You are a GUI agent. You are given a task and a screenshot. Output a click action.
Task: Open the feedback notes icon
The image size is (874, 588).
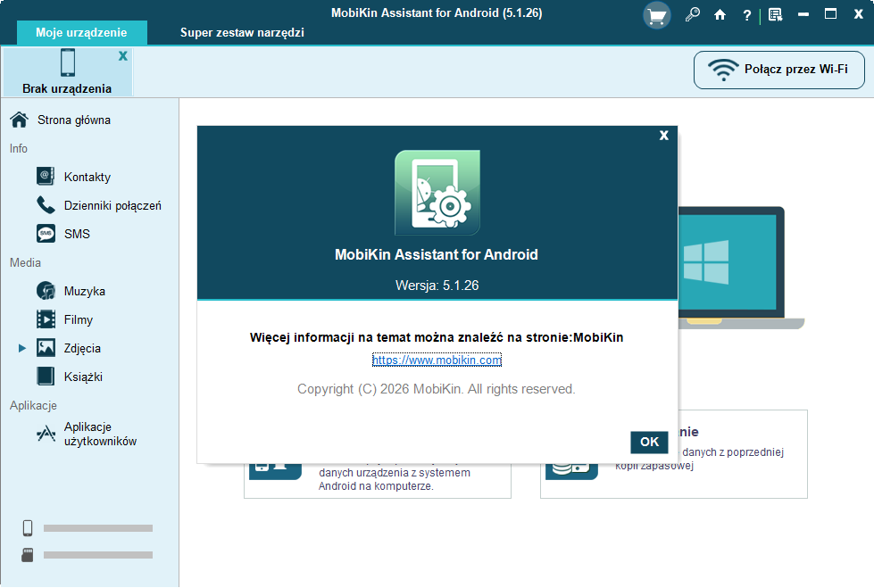(x=775, y=15)
